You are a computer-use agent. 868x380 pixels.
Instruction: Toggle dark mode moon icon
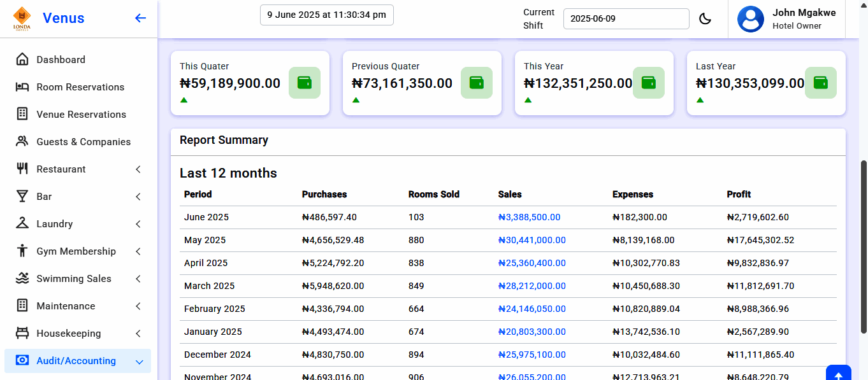pos(705,18)
